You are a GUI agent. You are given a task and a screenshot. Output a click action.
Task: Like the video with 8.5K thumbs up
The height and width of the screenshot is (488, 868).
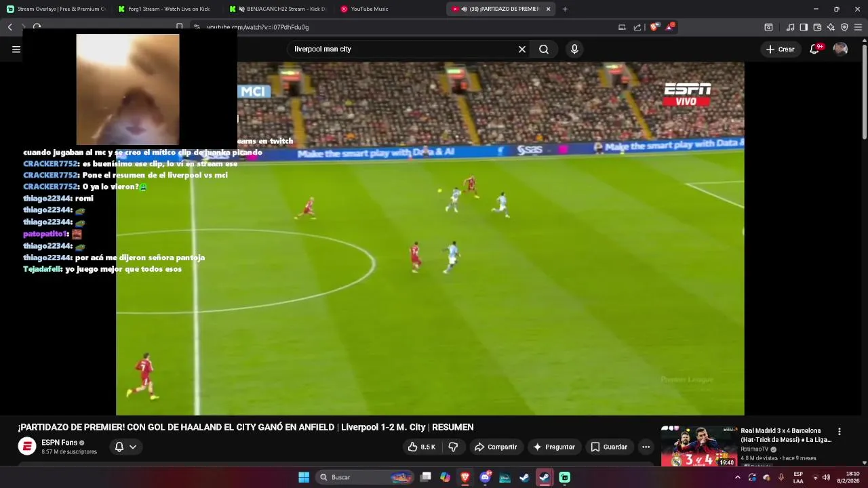coord(421,447)
